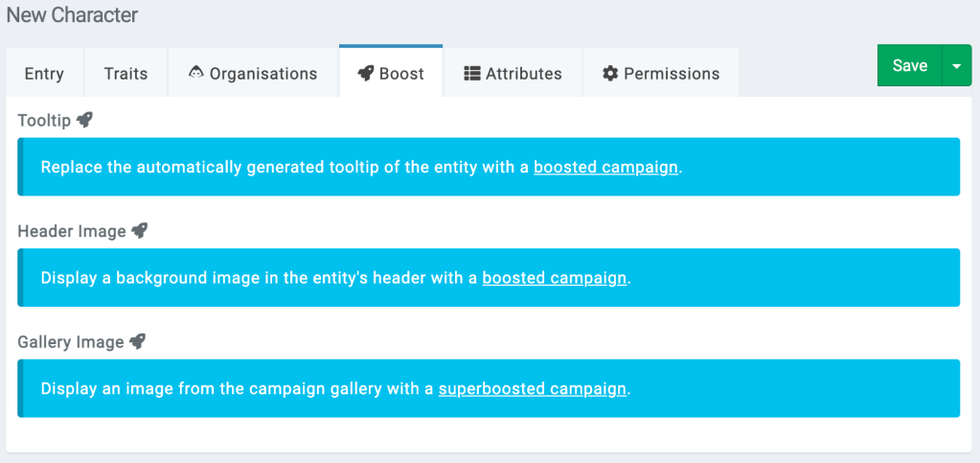Viewport: 980px width, 463px height.
Task: Click the Permissions tab gear icon
Action: (x=610, y=73)
